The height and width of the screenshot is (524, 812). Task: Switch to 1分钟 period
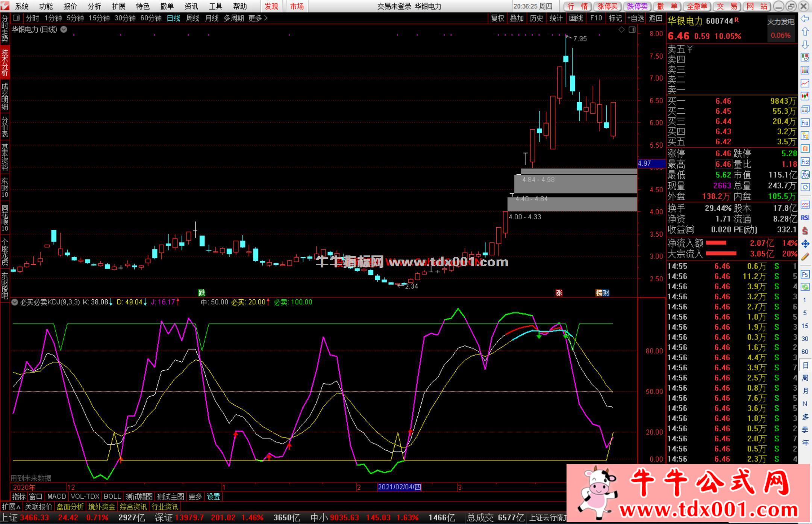[53, 18]
